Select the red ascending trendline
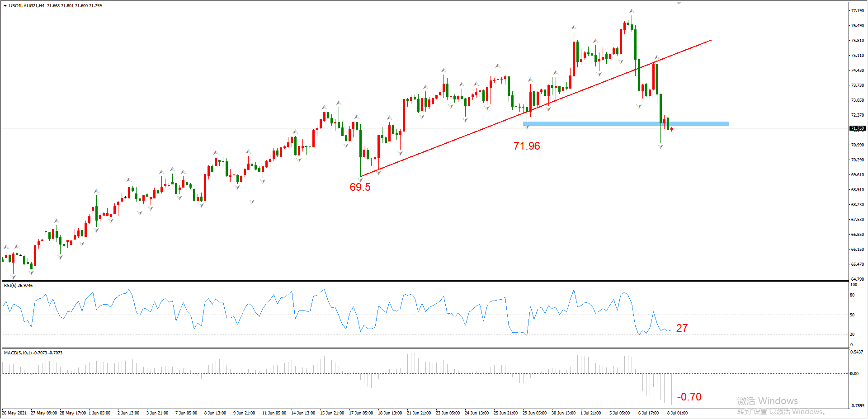This screenshot has width=868, height=419. coord(536,108)
